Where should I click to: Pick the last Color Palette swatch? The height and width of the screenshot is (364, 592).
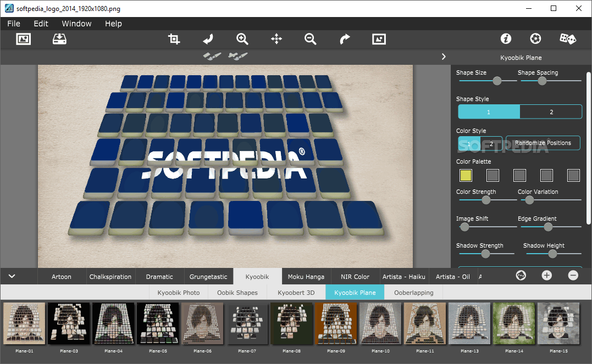click(x=573, y=175)
